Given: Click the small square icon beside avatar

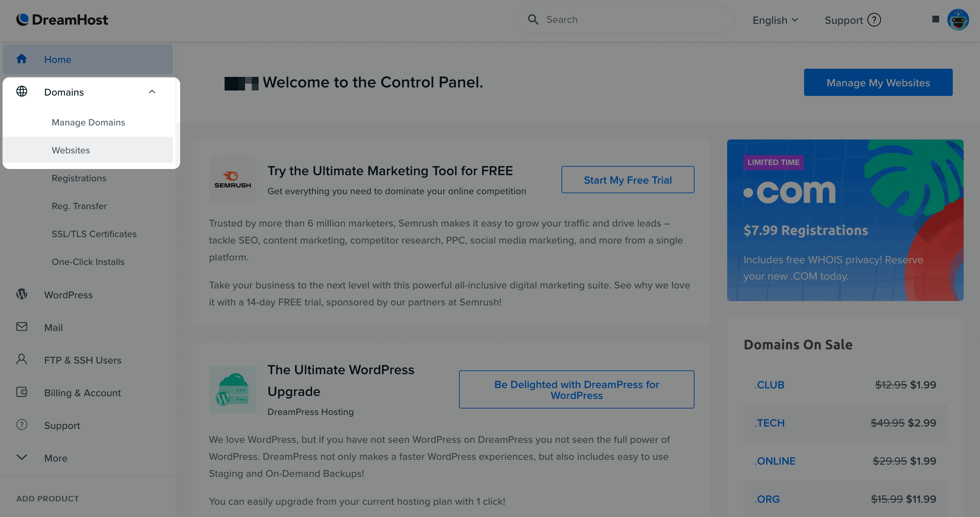Looking at the screenshot, I should tap(936, 19).
